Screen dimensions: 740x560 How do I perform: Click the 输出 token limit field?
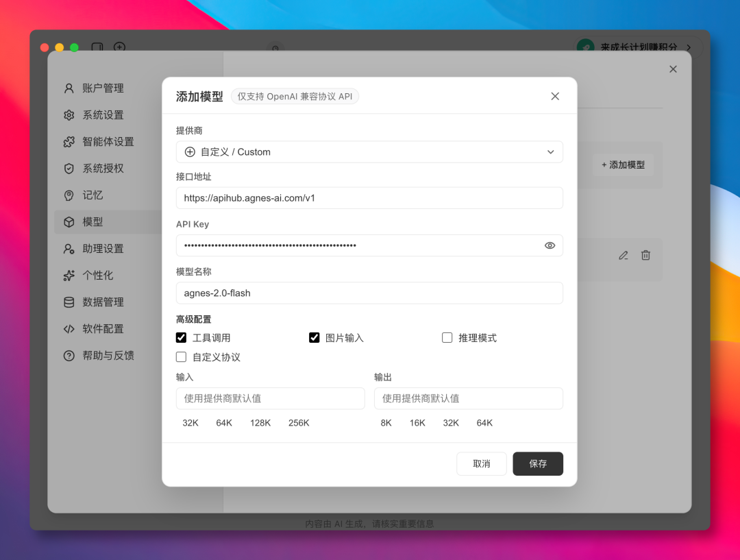469,398
